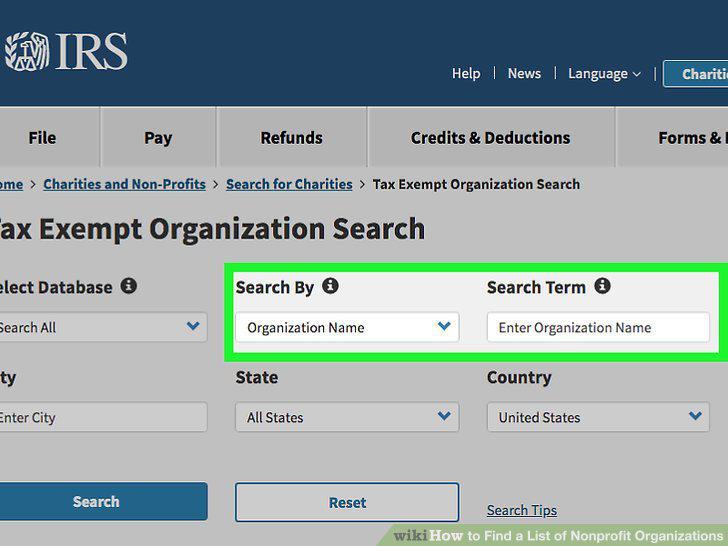Click the Reset button
The width and height of the screenshot is (728, 546).
point(347,502)
